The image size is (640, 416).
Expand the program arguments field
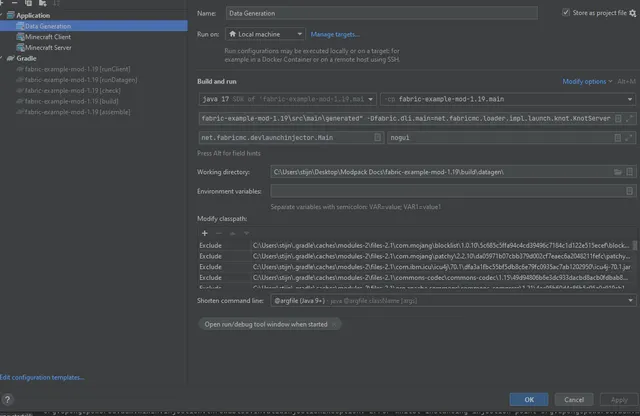click(629, 138)
